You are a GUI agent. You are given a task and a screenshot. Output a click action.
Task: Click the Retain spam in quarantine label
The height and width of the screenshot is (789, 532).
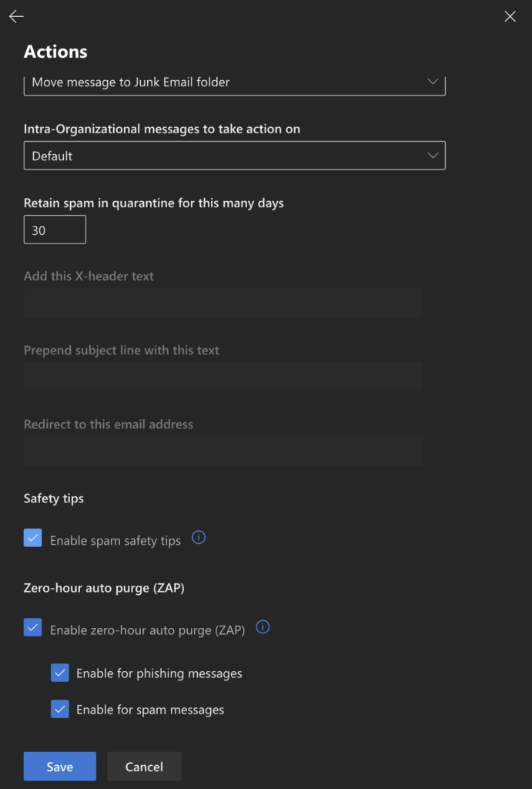pyautogui.click(x=154, y=203)
